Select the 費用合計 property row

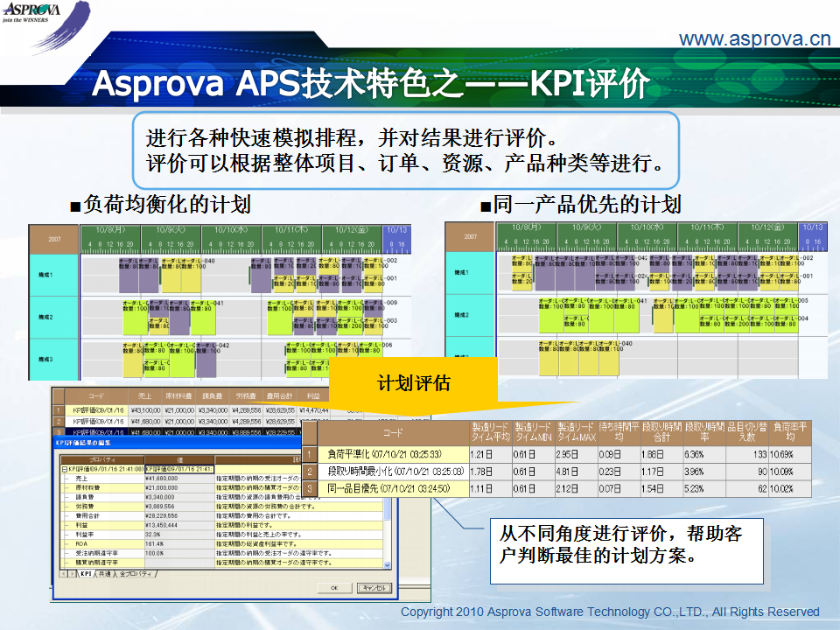tap(220, 516)
